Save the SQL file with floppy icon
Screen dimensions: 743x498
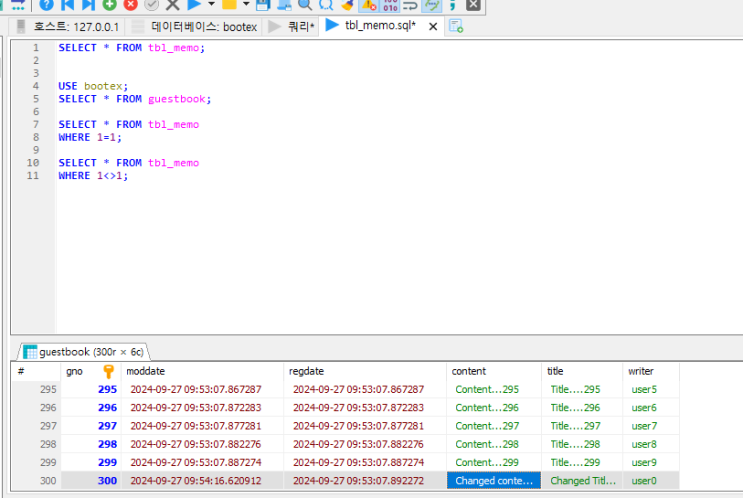[263, 5]
